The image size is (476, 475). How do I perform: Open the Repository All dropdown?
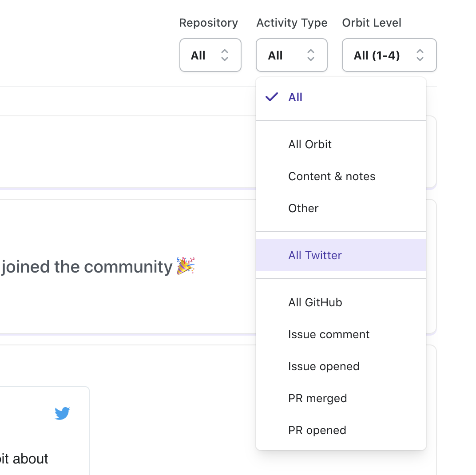tap(210, 55)
